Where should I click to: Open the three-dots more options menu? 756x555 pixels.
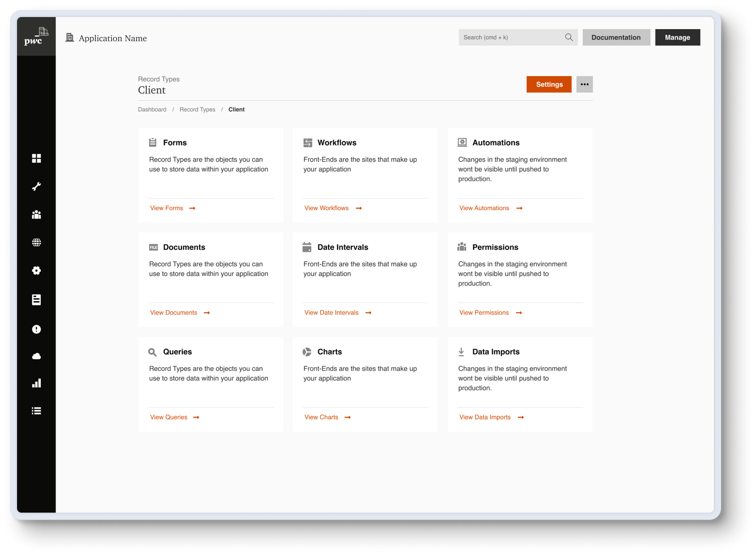coord(584,84)
